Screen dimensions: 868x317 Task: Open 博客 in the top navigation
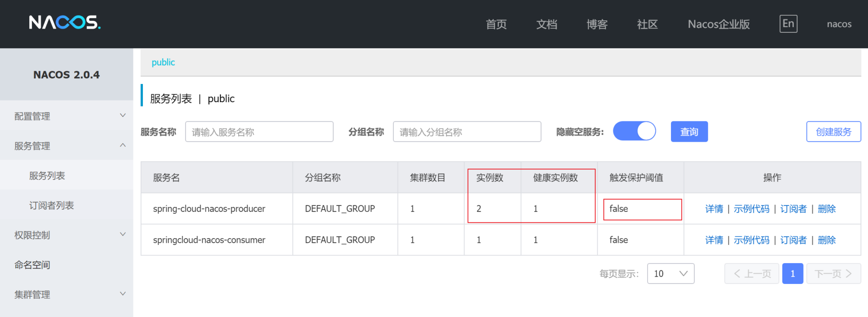tap(597, 24)
